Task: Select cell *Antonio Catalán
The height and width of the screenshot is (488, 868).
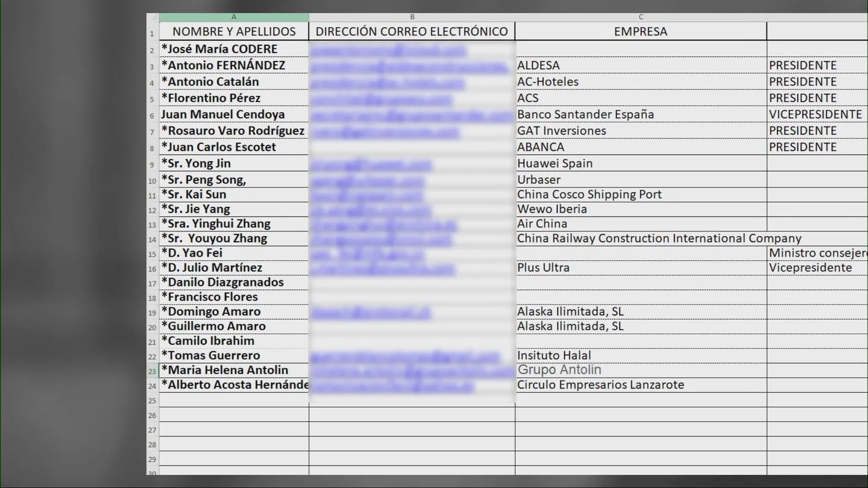Action: pyautogui.click(x=234, y=81)
